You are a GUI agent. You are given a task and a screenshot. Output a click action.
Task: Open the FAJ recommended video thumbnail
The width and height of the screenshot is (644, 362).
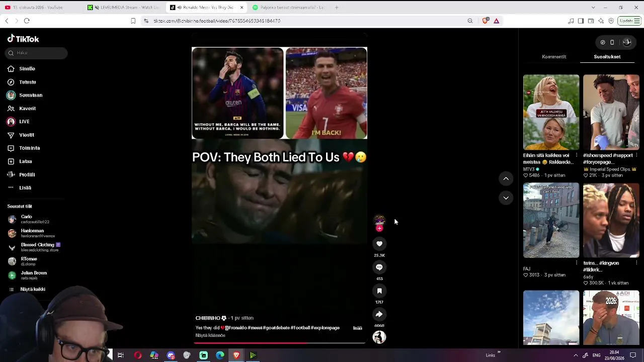click(x=551, y=220)
